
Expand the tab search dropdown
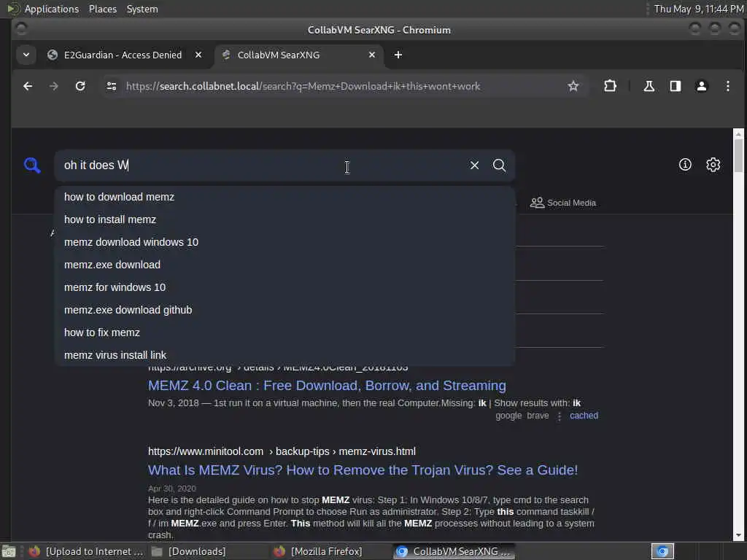click(26, 55)
